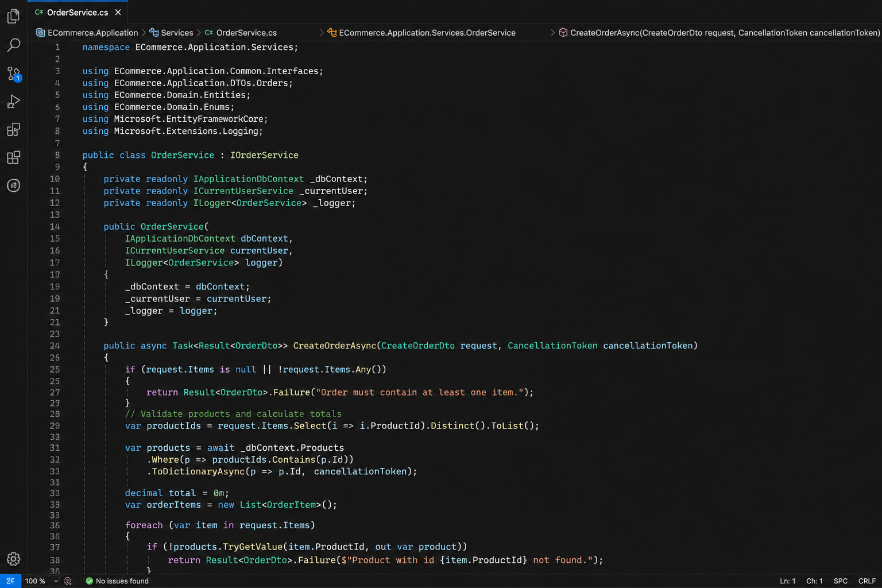Click the No issues found status
The width and height of the screenshot is (882, 588).
[117, 581]
